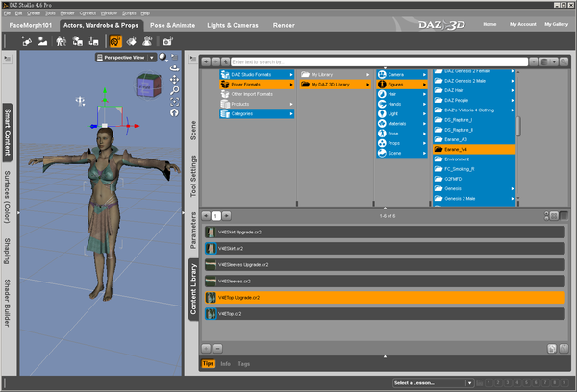Image resolution: width=577 pixels, height=392 pixels.
Task: Open the search history dropdown arrow
Action: 534,61
